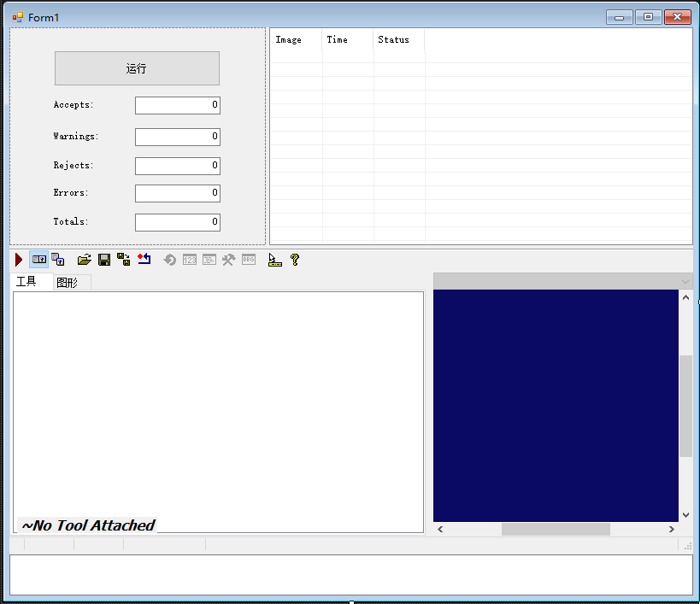Screen dimensions: 700x604
Task: Click the ~No Tool Attached label
Action: click(x=88, y=525)
